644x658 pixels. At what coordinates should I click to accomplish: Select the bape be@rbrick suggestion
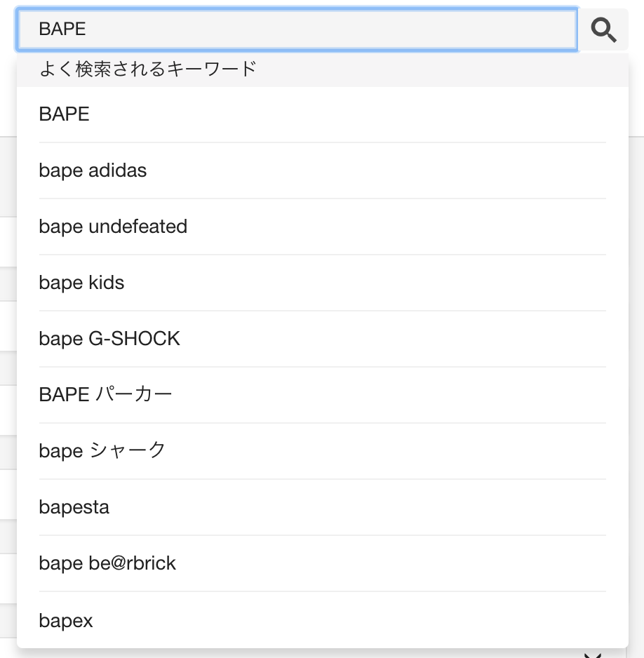coord(322,563)
